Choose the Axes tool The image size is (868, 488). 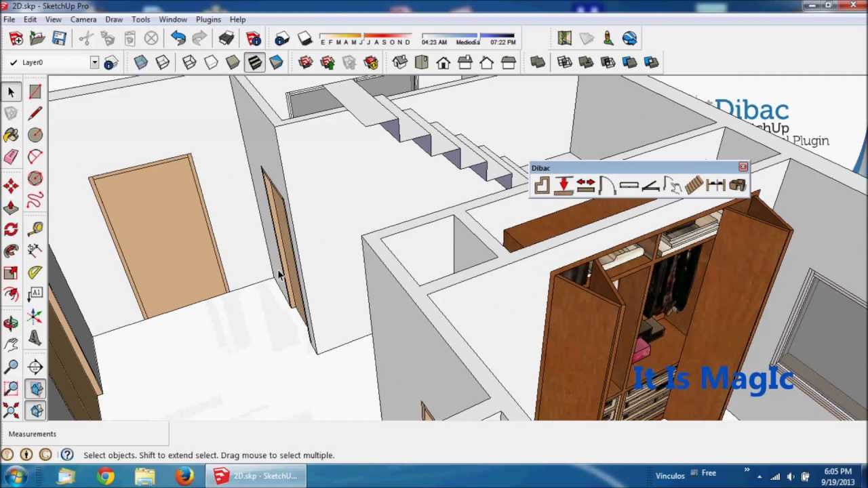click(x=35, y=316)
